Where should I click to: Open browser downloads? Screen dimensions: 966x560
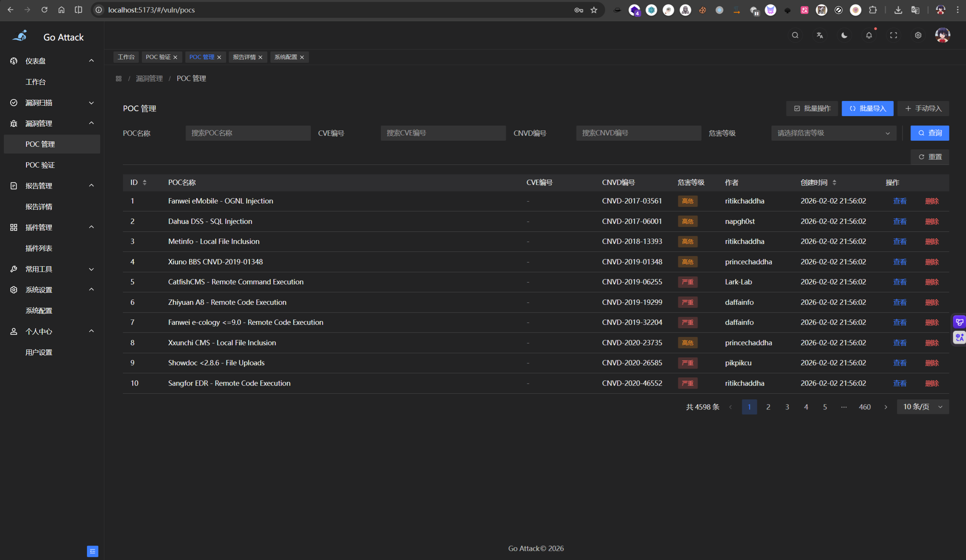(898, 10)
